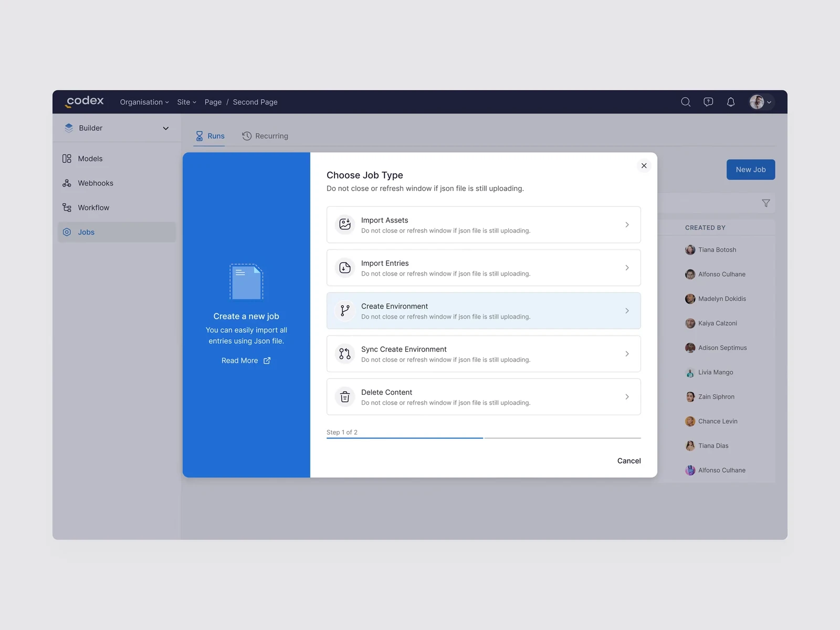The height and width of the screenshot is (630, 840).
Task: Click the Kaiya Calzoni creator name
Action: (x=718, y=323)
